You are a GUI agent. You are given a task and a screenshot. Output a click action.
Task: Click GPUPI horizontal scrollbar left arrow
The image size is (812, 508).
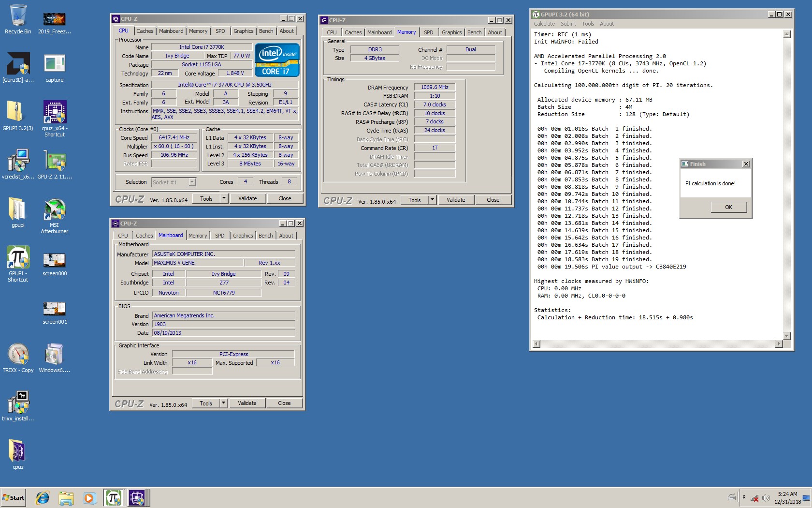[536, 344]
